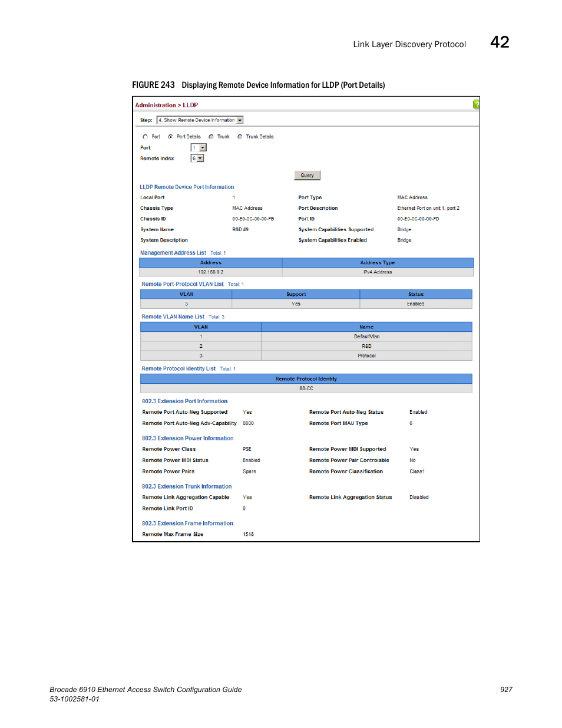Click the Support column header
This screenshot has height=728, width=562.
pyautogui.click(x=296, y=294)
